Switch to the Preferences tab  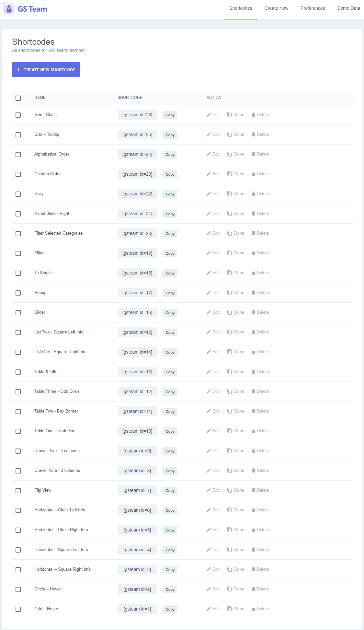click(313, 8)
